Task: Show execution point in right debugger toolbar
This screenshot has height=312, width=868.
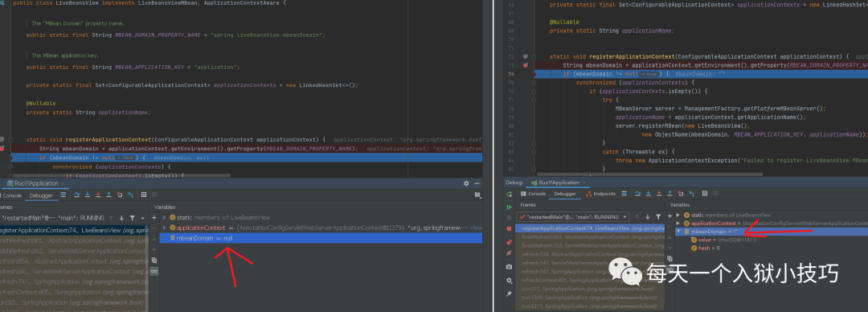Action: (624, 194)
